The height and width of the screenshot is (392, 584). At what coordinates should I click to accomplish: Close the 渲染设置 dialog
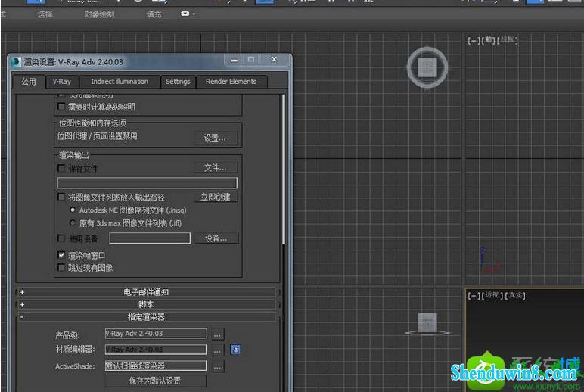click(x=274, y=60)
